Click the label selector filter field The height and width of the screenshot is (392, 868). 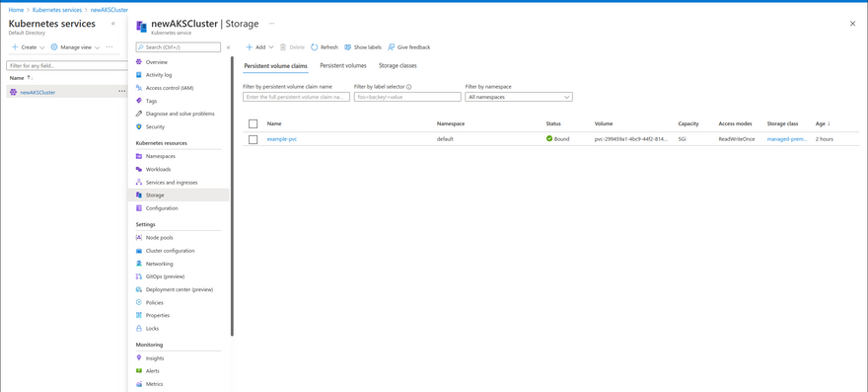pos(407,97)
